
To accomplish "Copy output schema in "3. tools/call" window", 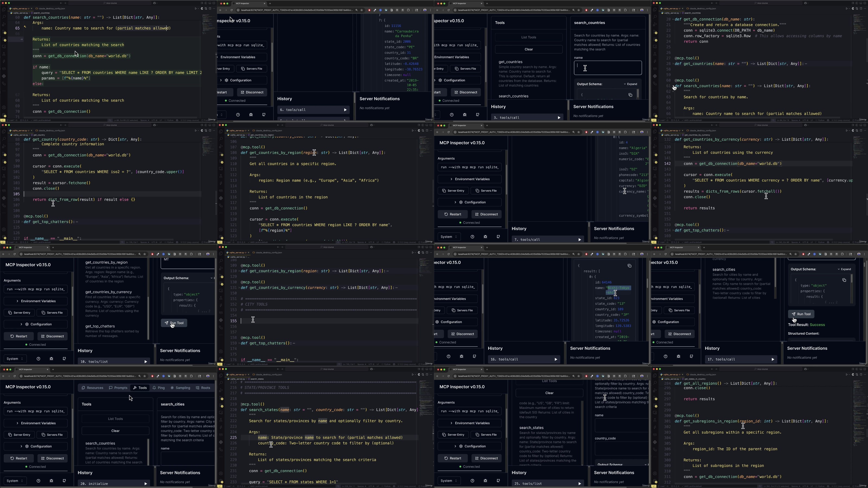I will tap(630, 95).
